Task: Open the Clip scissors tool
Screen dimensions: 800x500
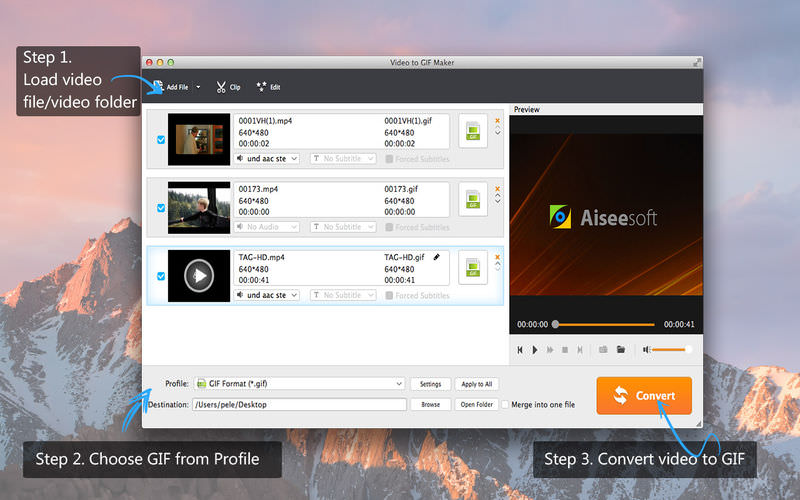Action: [x=228, y=87]
